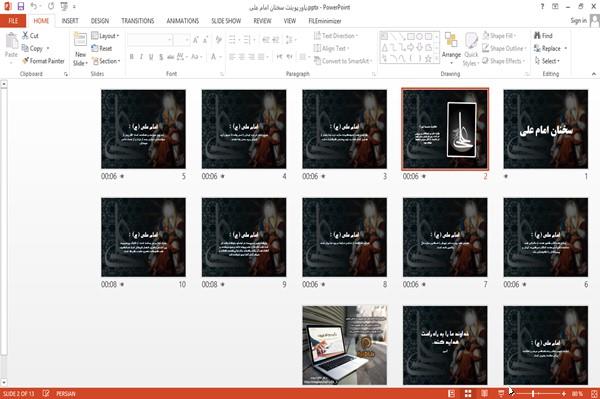Select slide 10 thumbnail
Viewport: 600px width, 399px height.
[143, 237]
